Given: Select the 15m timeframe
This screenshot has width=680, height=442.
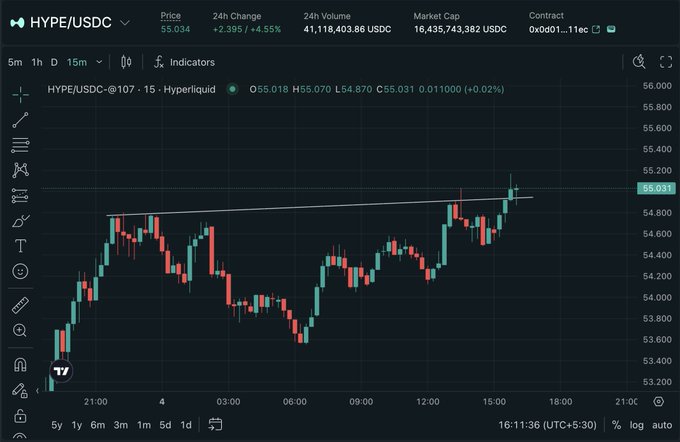Looking at the screenshot, I should coord(77,62).
